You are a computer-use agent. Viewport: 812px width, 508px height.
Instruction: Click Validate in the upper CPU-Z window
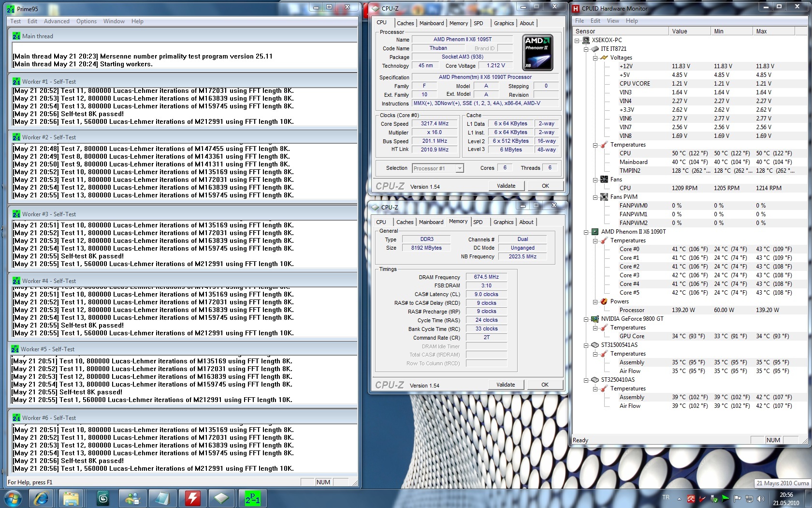click(506, 186)
